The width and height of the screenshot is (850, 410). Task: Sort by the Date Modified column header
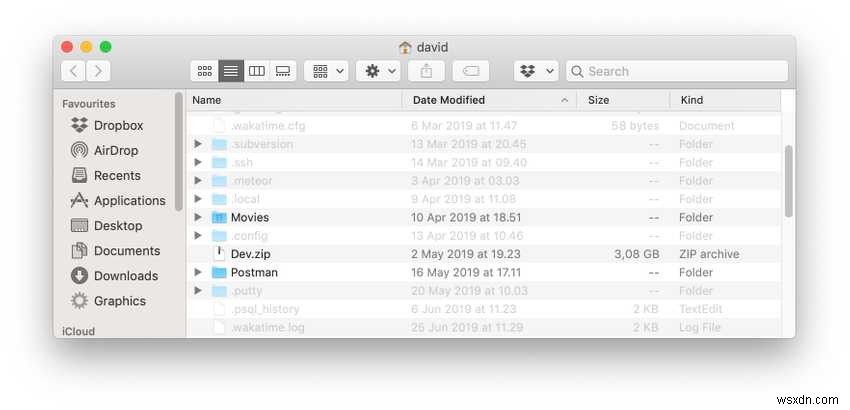pyautogui.click(x=489, y=100)
